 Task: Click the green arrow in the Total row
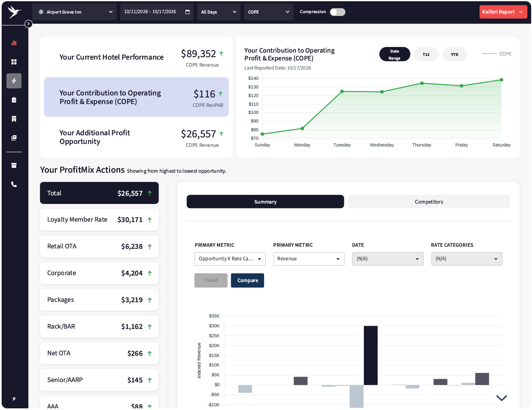click(x=150, y=193)
